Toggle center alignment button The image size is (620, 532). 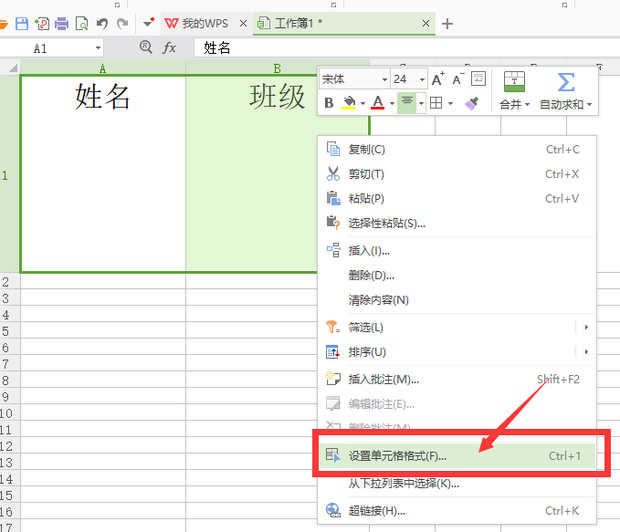click(x=407, y=102)
